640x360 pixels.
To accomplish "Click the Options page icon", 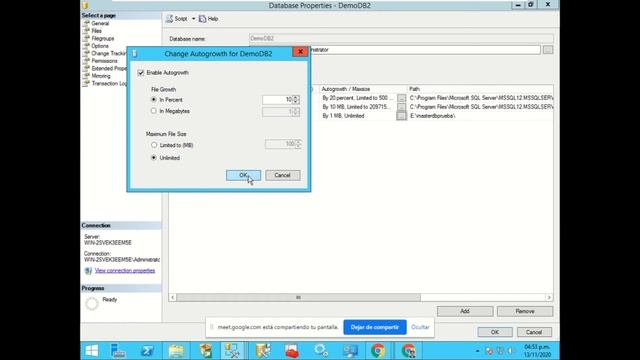I will 86,46.
